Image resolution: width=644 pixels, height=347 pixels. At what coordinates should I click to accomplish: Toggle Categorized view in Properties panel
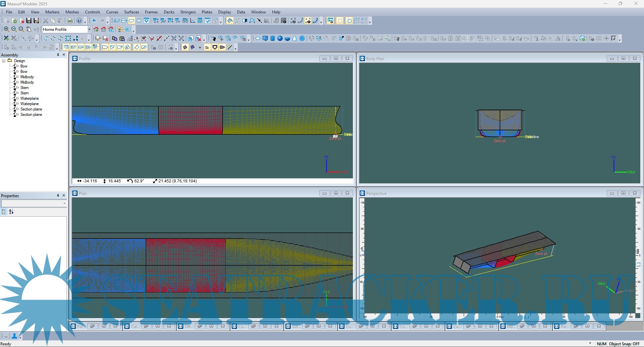[x=4, y=212]
